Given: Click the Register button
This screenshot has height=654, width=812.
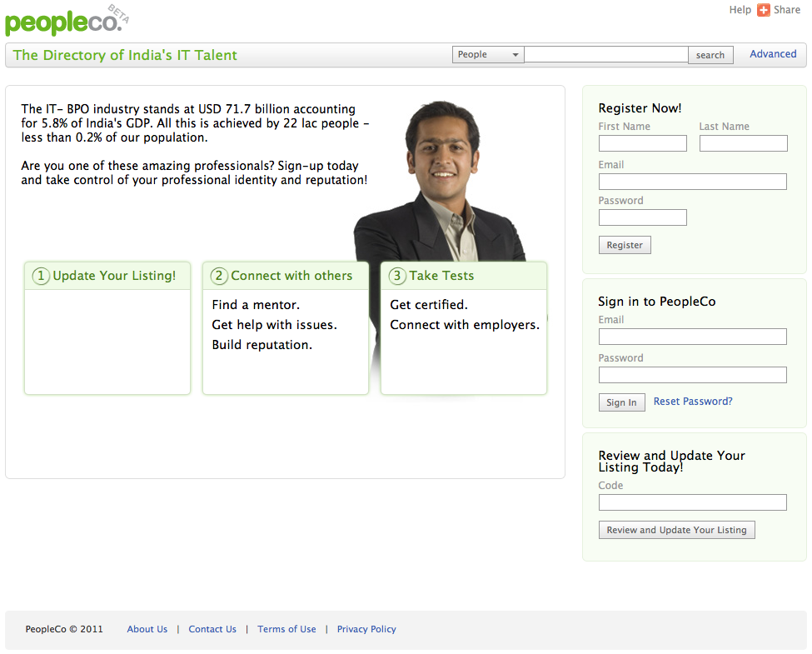Looking at the screenshot, I should [625, 245].
